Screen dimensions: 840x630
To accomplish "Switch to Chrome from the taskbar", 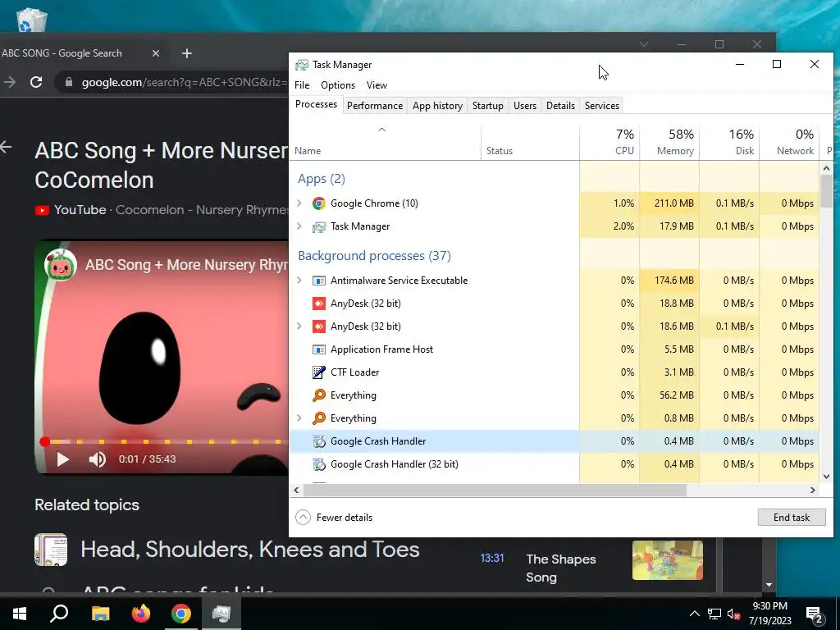I will [x=181, y=614].
